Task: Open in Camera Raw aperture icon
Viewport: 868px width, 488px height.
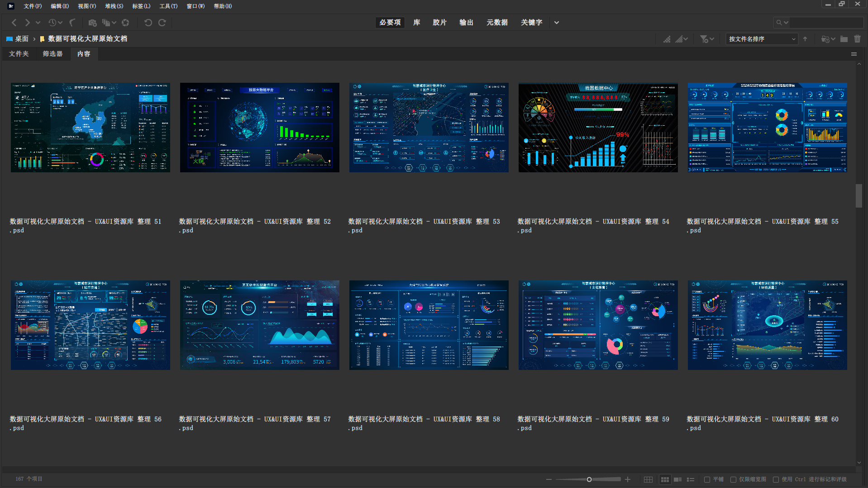Action: click(x=125, y=23)
